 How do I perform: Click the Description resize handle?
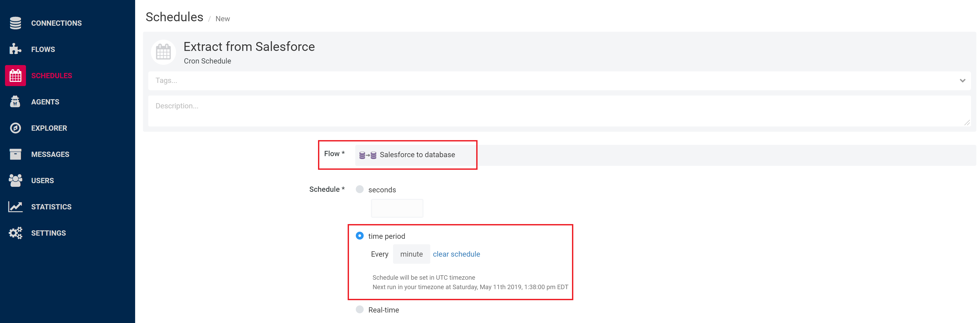click(967, 123)
